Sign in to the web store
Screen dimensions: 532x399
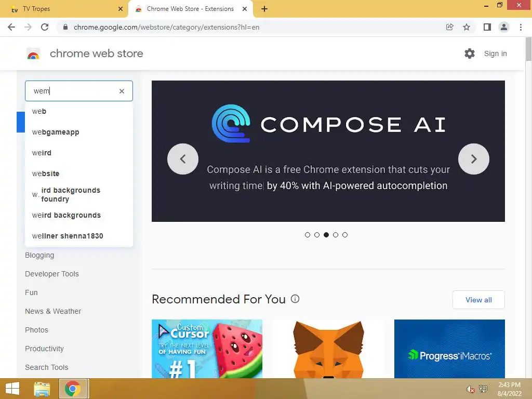click(495, 54)
